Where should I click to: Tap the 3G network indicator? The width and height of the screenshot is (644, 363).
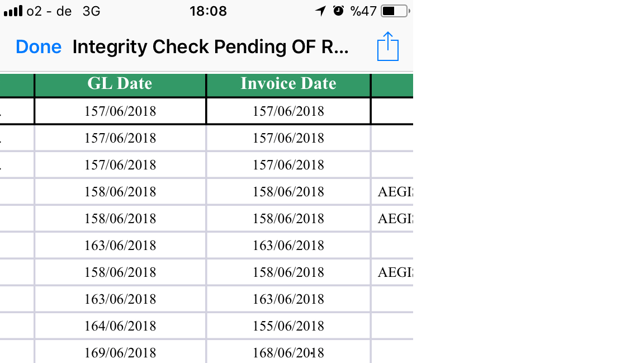coord(91,11)
